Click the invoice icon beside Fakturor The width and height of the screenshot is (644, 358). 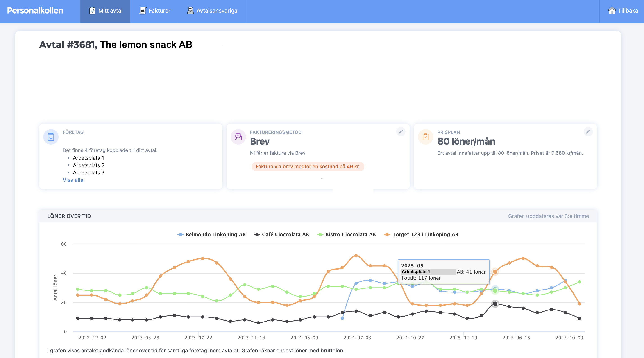(143, 11)
